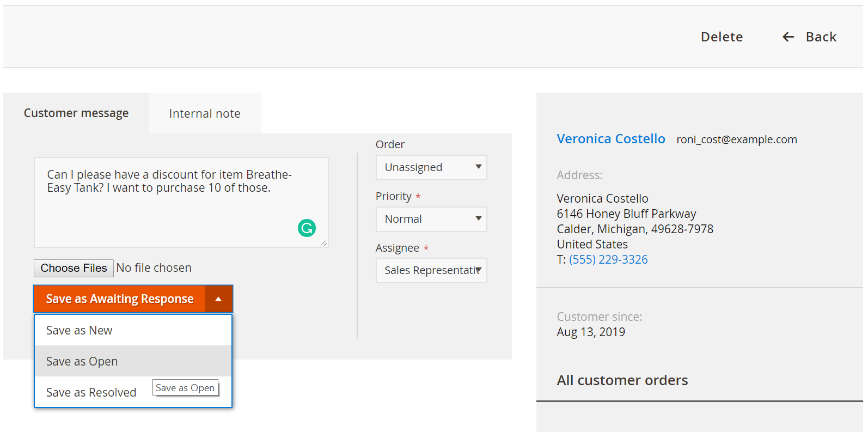The height and width of the screenshot is (432, 868).
Task: Click the Back arrow icon
Action: tap(788, 37)
